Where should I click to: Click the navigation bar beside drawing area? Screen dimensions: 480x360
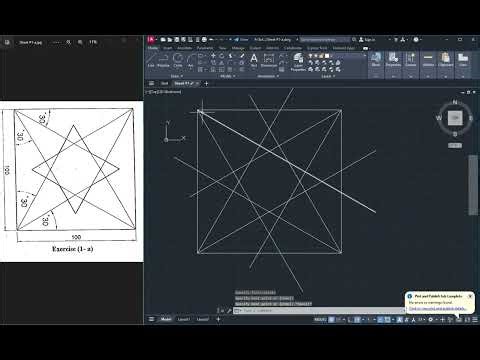(473, 185)
